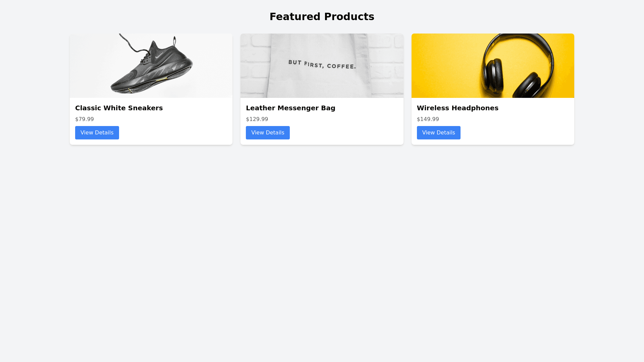Select the Wireless Headphones product name
The image size is (644, 362).
458,108
